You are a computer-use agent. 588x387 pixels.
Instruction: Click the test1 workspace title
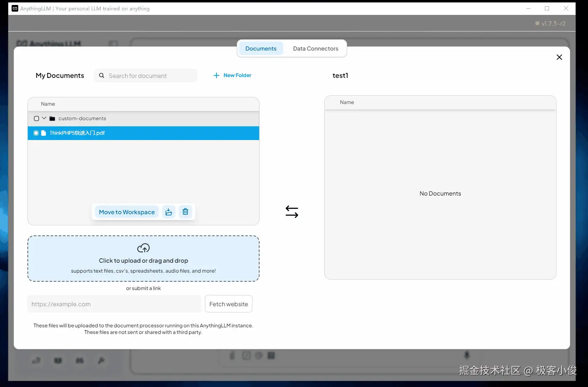click(340, 75)
